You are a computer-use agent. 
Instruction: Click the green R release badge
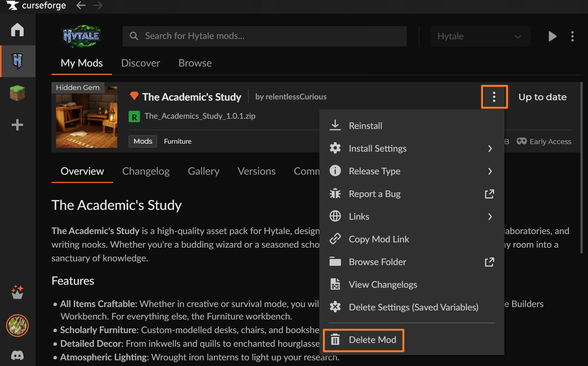click(x=134, y=116)
